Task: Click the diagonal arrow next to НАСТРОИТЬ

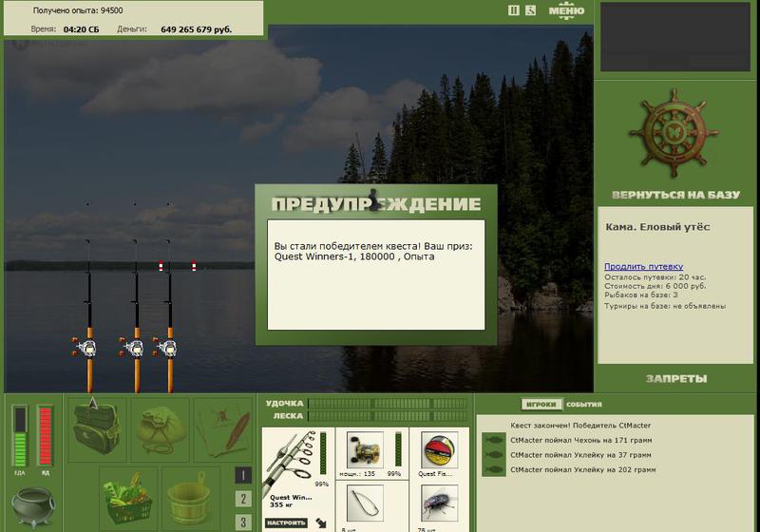Action: coord(321,522)
